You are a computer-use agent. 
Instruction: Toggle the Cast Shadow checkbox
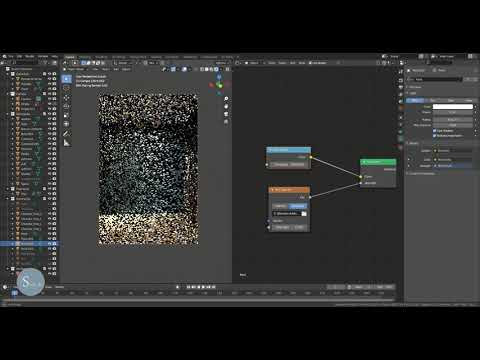(435, 131)
